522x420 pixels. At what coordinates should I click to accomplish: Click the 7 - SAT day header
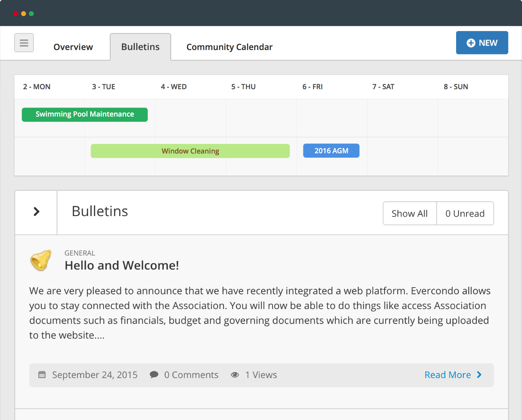(383, 87)
